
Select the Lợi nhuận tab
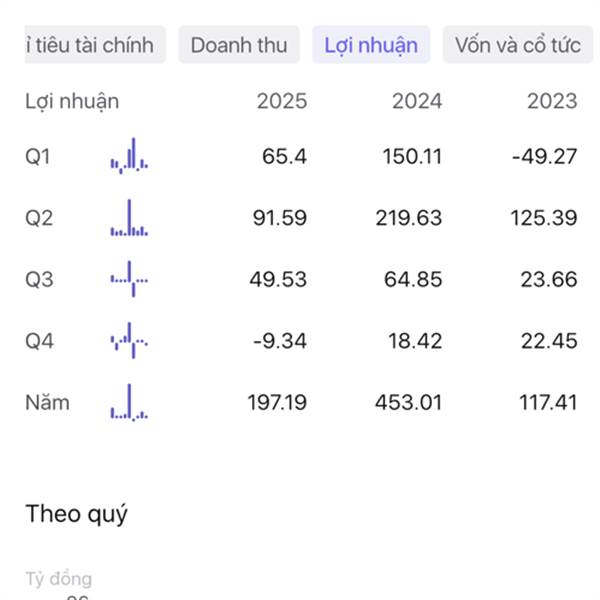(x=371, y=45)
